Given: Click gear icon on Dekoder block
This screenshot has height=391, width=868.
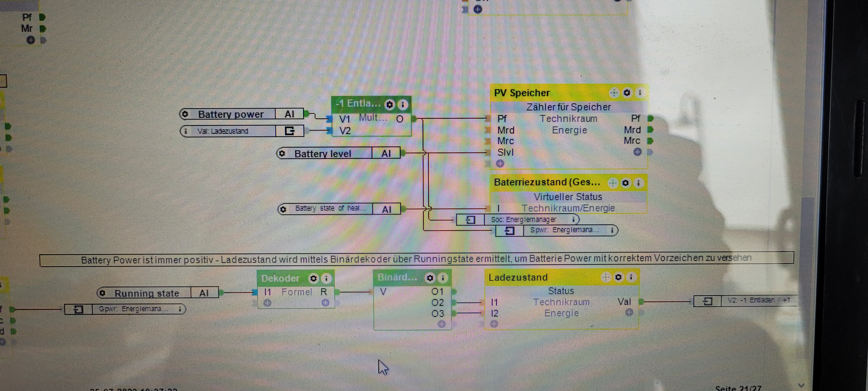Looking at the screenshot, I should click(313, 278).
